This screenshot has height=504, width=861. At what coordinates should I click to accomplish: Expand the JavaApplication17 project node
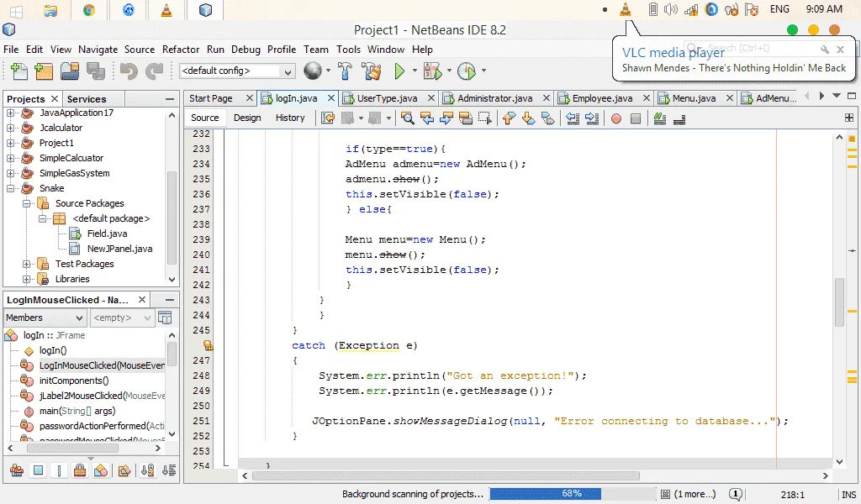pos(10,113)
